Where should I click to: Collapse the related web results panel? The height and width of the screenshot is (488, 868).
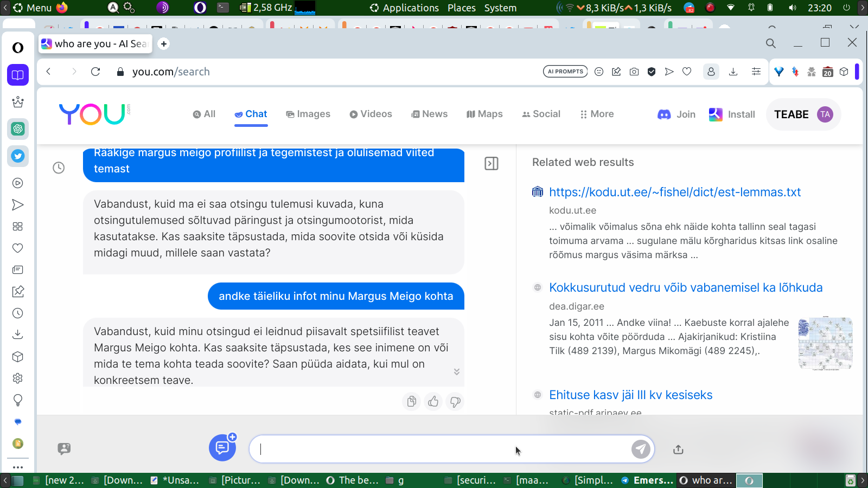492,163
